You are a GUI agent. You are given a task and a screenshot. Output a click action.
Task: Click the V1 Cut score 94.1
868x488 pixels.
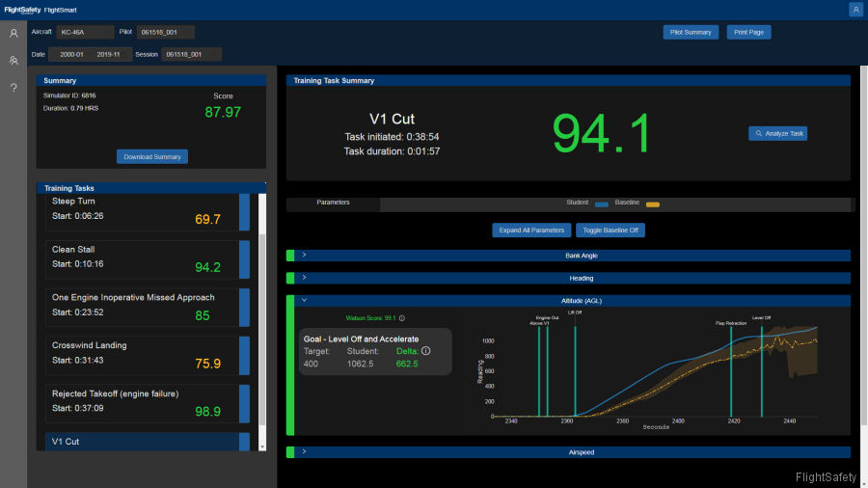click(x=601, y=133)
